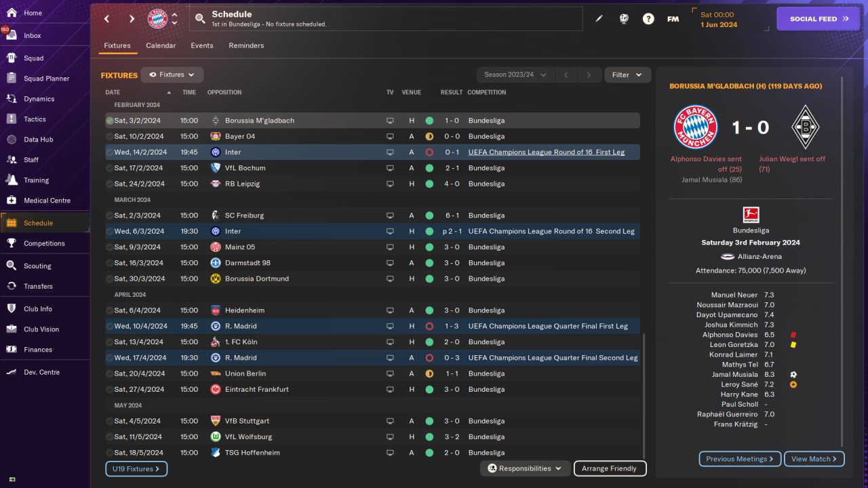The height and width of the screenshot is (488, 868).
Task: Open help via the question mark icon
Action: click(648, 19)
